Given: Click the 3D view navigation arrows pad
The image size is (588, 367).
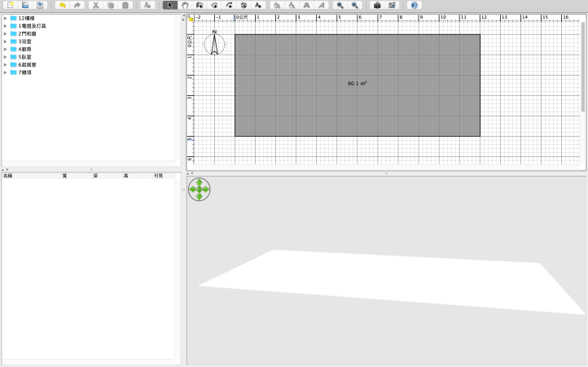Looking at the screenshot, I should 199,189.
